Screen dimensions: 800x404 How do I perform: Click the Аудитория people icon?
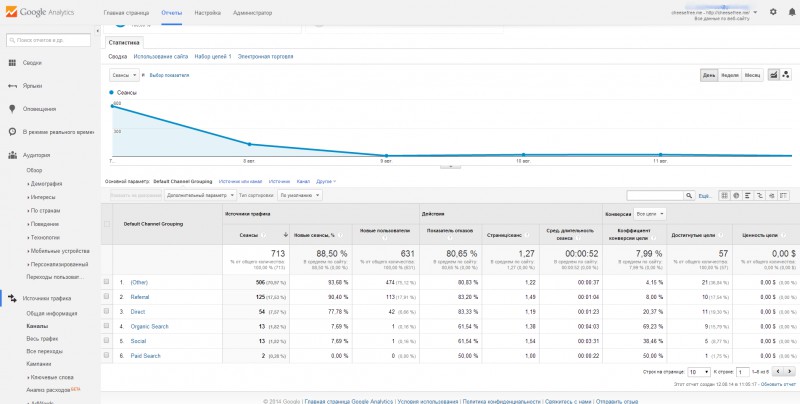pyautogui.click(x=12, y=155)
